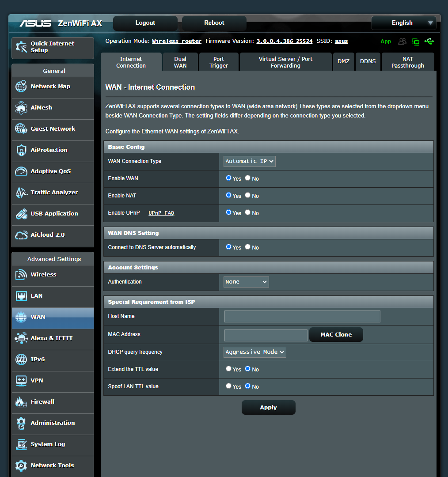Switch to the DMZ tab
This screenshot has width=448, height=477.
pos(344,61)
